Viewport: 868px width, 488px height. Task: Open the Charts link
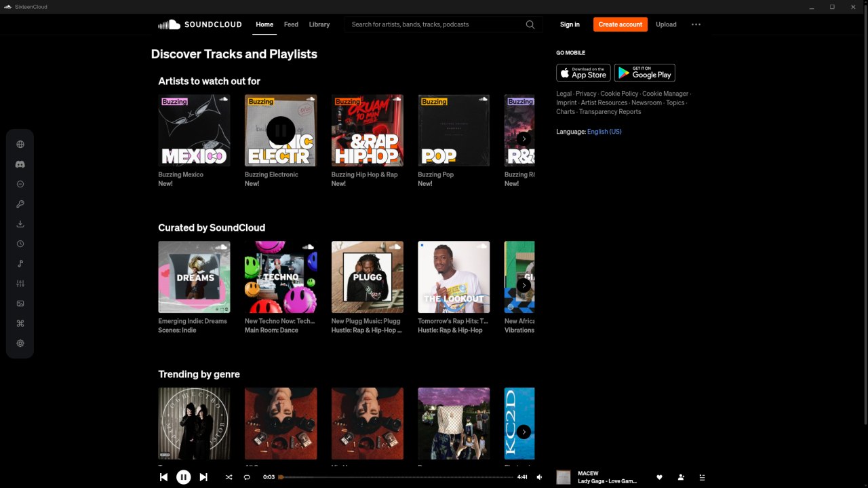pos(566,111)
